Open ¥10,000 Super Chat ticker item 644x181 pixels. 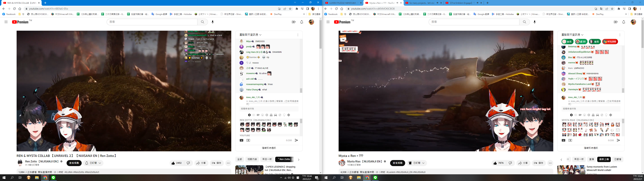coord(610,42)
